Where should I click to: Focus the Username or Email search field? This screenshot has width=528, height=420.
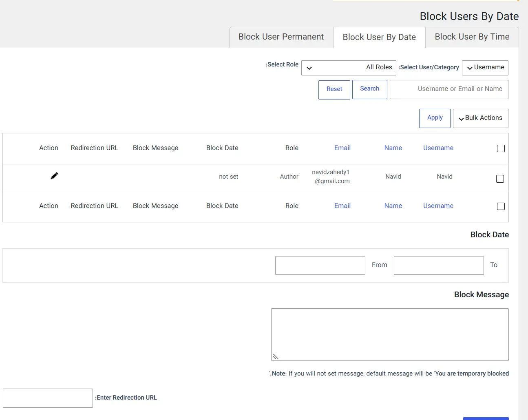(449, 89)
